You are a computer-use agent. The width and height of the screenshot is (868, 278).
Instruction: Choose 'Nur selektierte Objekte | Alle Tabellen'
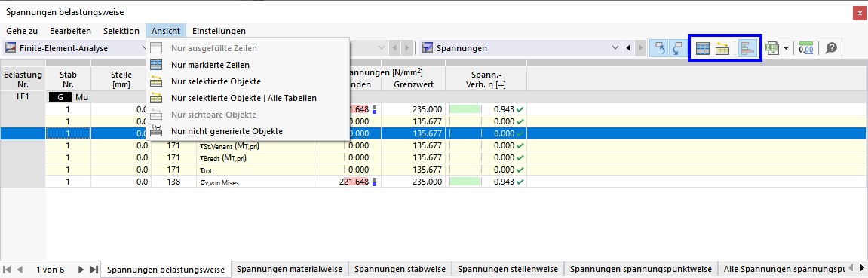[x=247, y=98]
